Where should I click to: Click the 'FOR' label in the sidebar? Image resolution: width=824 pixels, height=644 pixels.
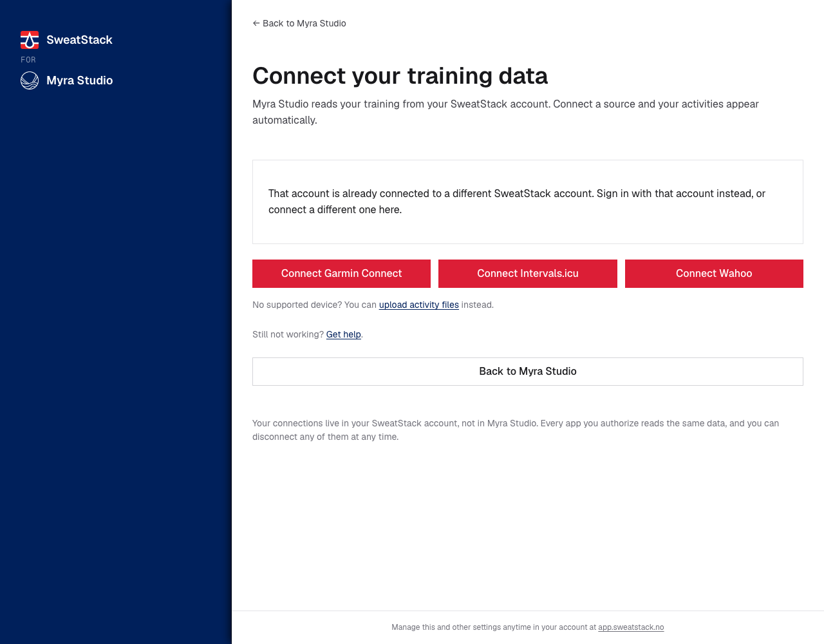tap(28, 60)
